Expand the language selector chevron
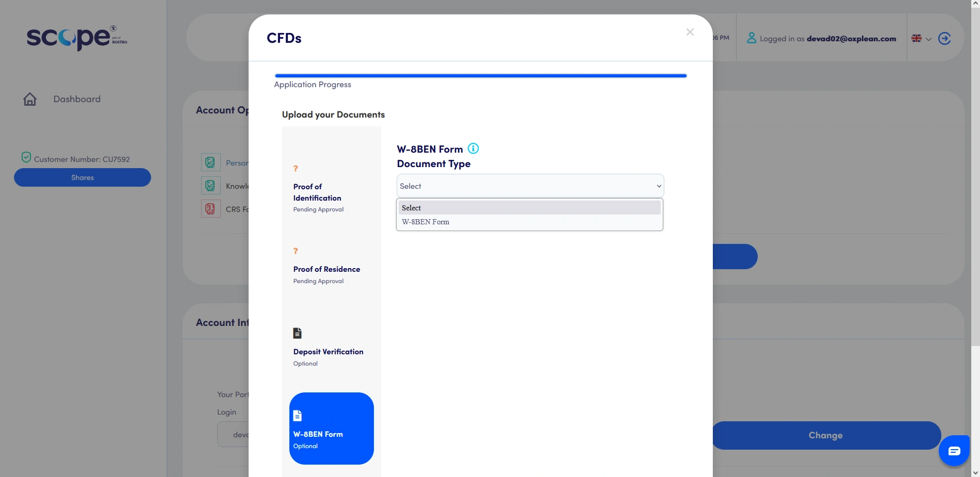Image resolution: width=980 pixels, height=477 pixels. (x=928, y=40)
